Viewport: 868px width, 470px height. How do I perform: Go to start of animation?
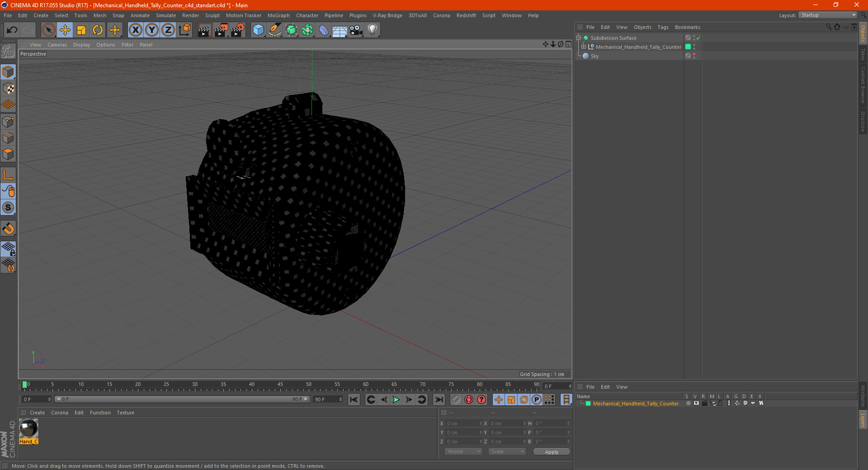pos(354,399)
